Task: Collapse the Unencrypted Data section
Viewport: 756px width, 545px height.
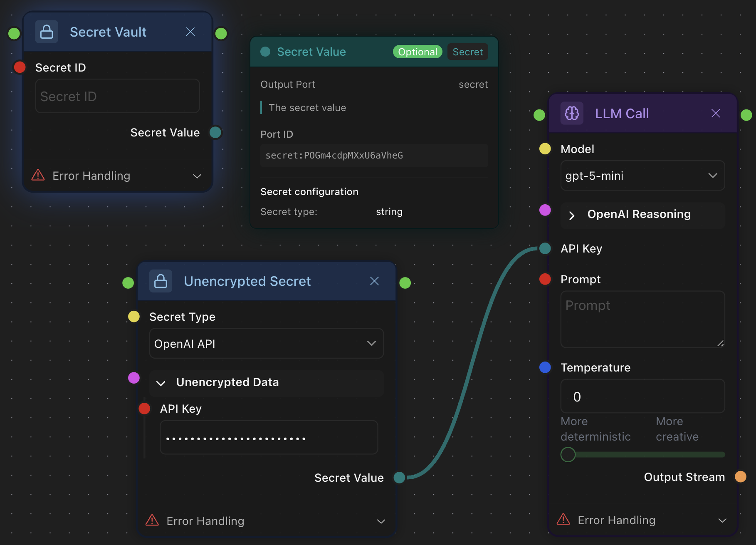Action: [161, 383]
